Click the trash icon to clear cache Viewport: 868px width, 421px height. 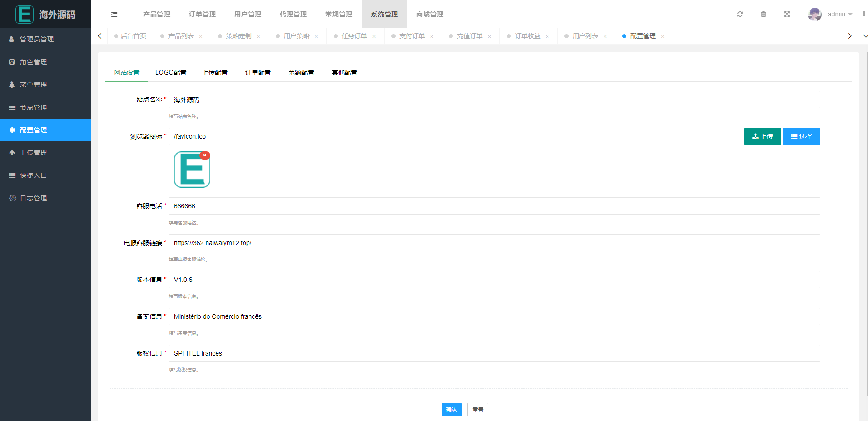click(764, 14)
